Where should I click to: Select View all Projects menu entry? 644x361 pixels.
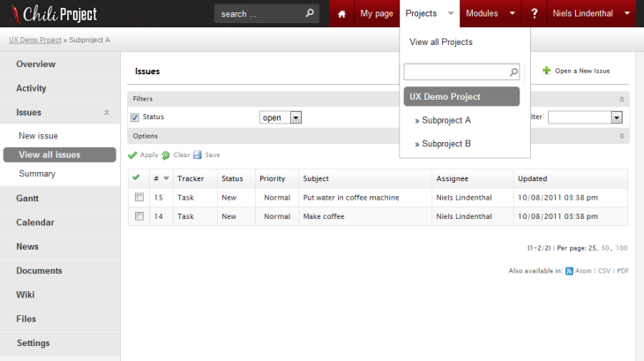(x=440, y=42)
